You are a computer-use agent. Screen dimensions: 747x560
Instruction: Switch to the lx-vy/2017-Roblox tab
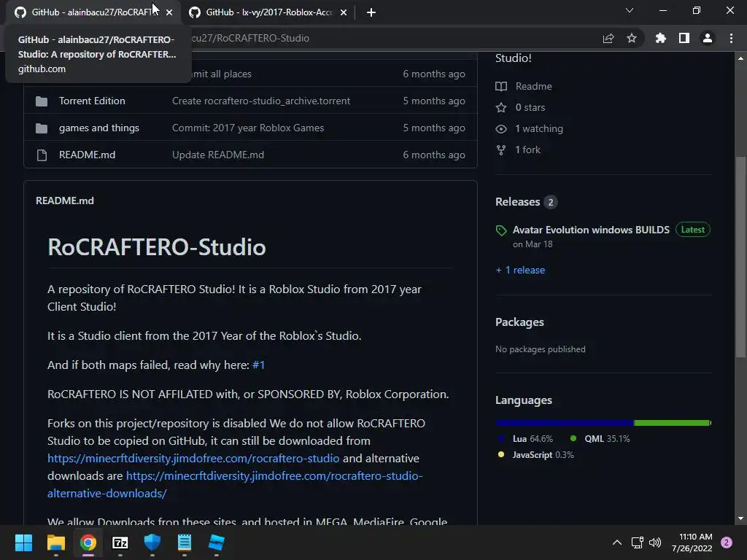tap(268, 12)
